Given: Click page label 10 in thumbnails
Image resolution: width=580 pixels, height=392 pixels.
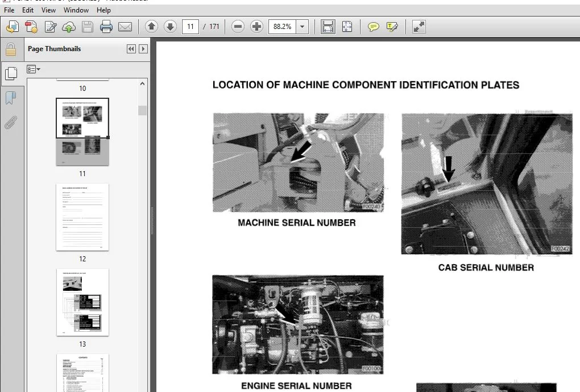Looking at the screenshot, I should 82,88.
